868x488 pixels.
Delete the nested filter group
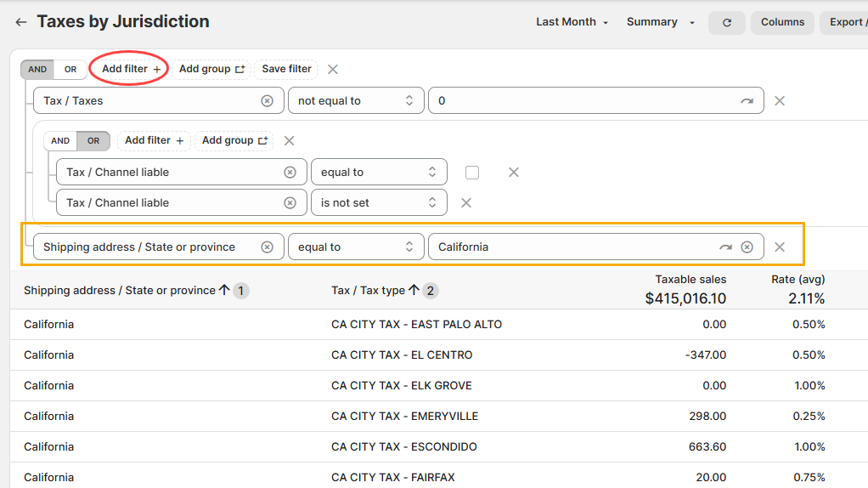[x=289, y=140]
